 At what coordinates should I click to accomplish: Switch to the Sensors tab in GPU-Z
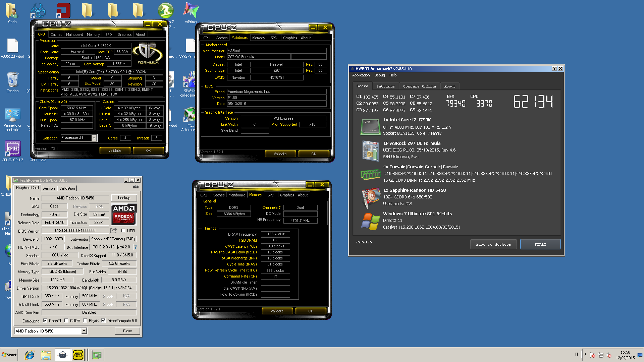pyautogui.click(x=49, y=188)
